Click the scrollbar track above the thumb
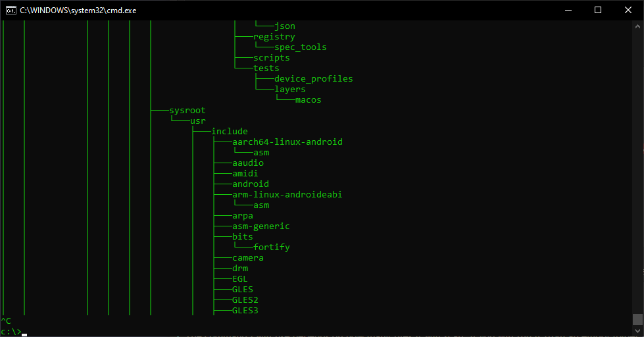This screenshot has height=337, width=644. (637, 172)
